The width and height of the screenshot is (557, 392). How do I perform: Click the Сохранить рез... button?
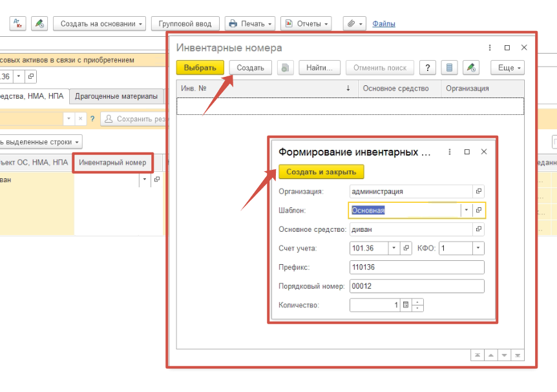click(133, 119)
